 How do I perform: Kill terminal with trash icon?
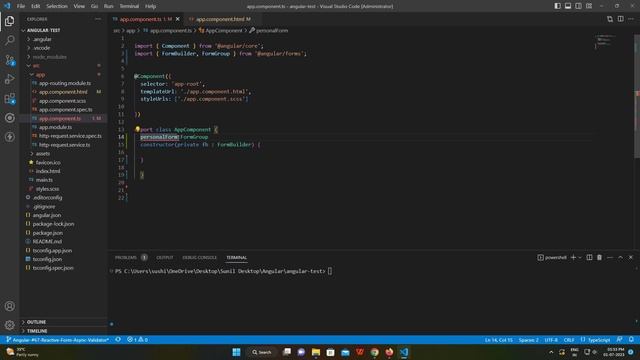[x=599, y=258]
